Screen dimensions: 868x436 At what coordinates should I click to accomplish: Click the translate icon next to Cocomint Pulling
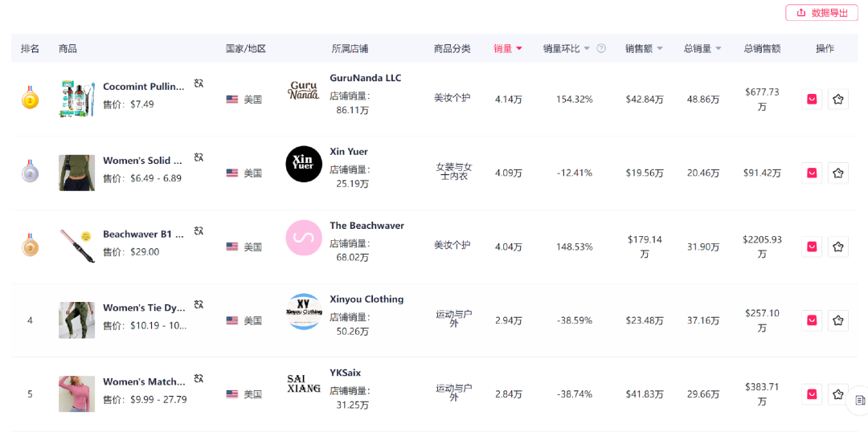(x=199, y=84)
